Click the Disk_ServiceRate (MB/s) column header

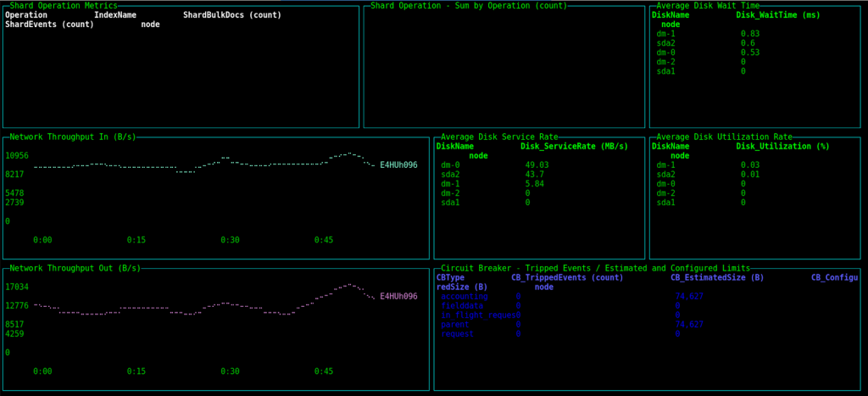tap(574, 147)
